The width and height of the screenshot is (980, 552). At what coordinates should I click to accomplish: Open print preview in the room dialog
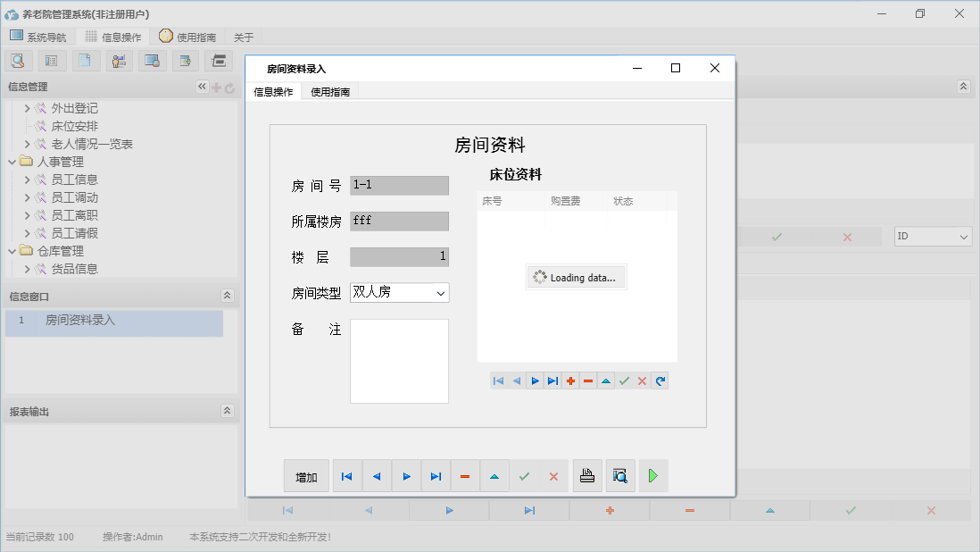tap(620, 475)
